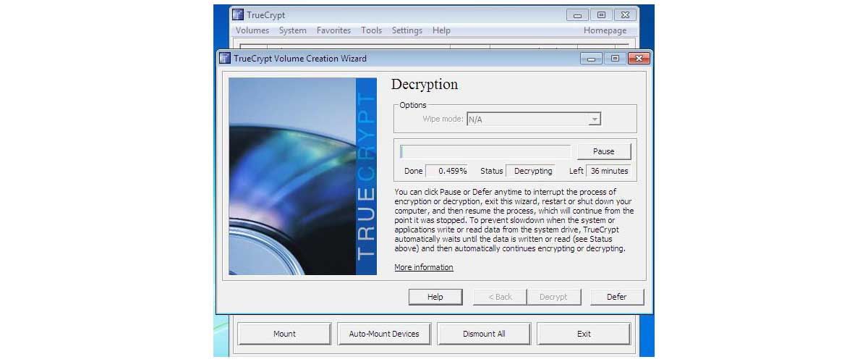
Task: Click the Exit button in TrueCrypt window
Action: (x=584, y=334)
